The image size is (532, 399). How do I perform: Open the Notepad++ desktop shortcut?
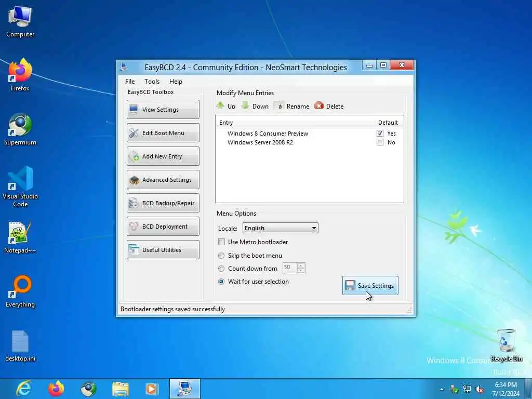(x=20, y=237)
